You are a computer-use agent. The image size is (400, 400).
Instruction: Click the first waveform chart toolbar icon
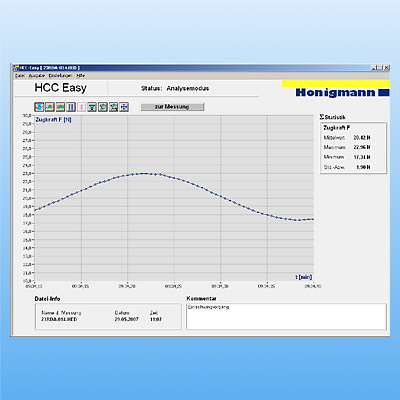[x=39, y=107]
